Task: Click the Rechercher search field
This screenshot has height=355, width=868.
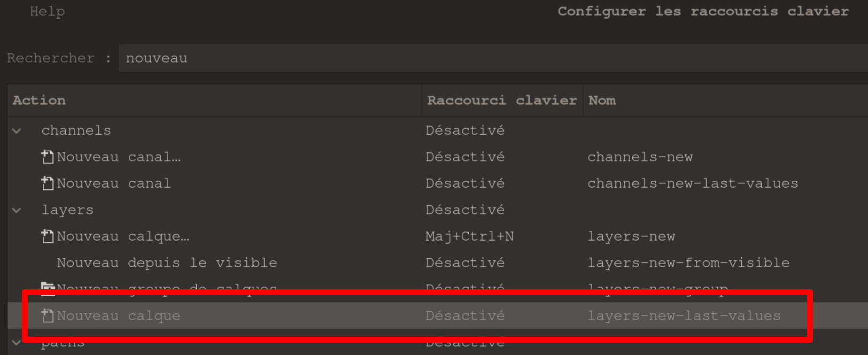Action: [x=481, y=58]
